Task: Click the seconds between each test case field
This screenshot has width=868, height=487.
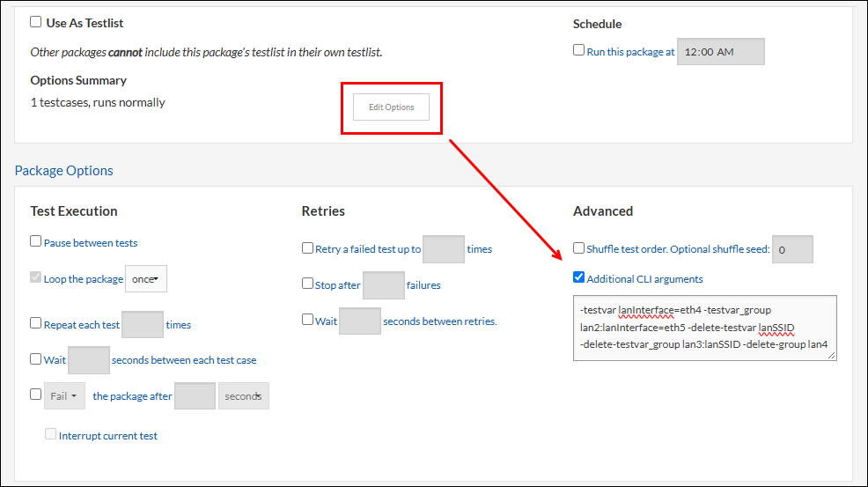Action: coord(89,360)
